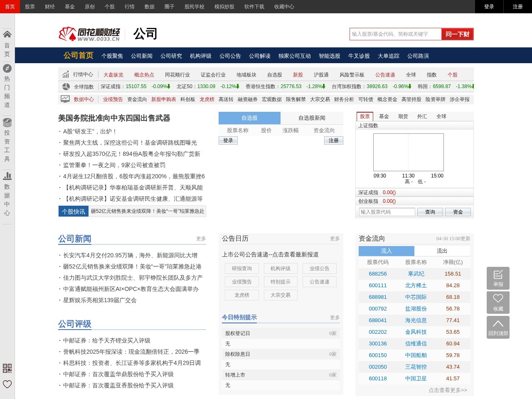Click the QR code icon in sidebar
The width and height of the screenshot is (532, 399).
coord(7,368)
